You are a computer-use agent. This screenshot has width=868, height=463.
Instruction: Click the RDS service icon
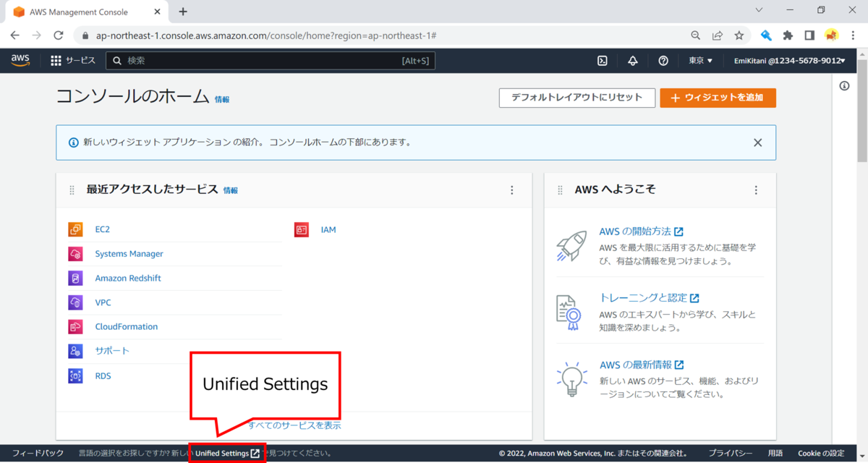coord(76,375)
